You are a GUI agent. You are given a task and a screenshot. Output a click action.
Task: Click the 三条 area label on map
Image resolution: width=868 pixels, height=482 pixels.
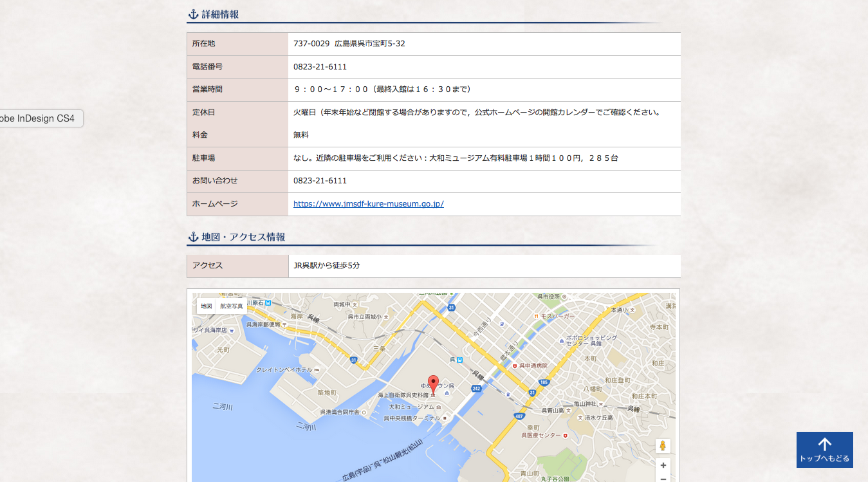click(379, 348)
